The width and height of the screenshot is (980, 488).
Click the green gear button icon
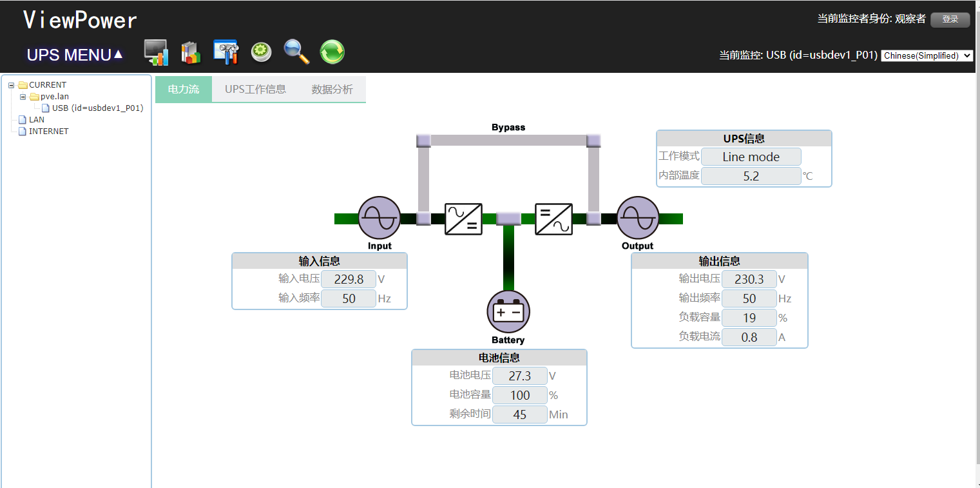click(261, 52)
